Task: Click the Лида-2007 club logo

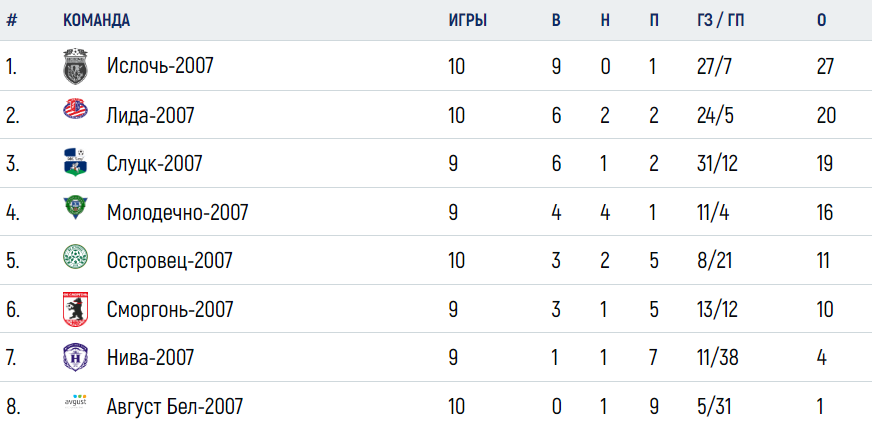Action: point(75,108)
